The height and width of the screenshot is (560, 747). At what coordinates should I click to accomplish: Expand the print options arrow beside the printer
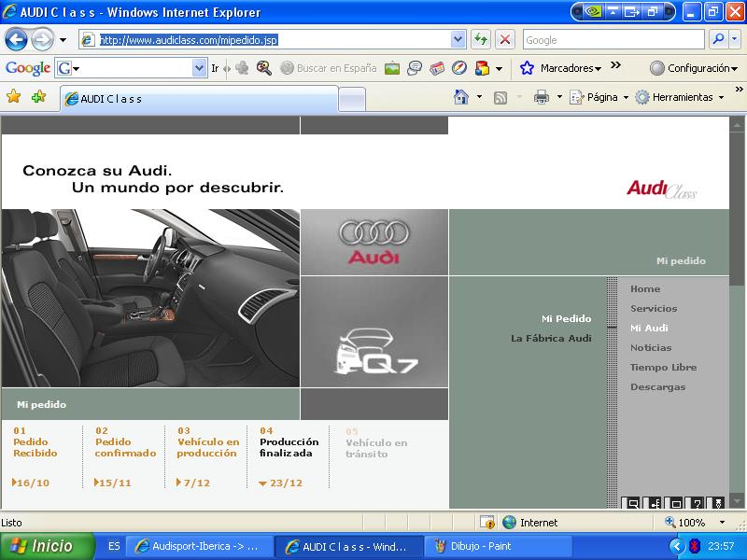pyautogui.click(x=559, y=97)
